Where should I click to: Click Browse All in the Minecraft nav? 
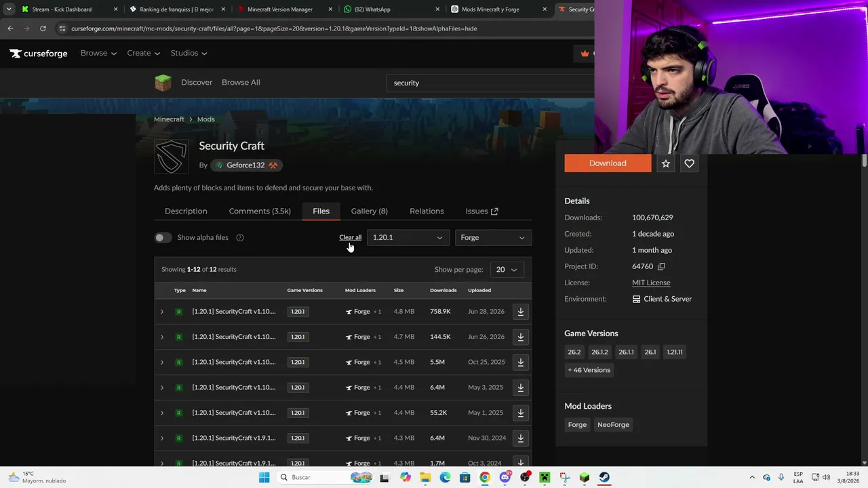point(241,83)
